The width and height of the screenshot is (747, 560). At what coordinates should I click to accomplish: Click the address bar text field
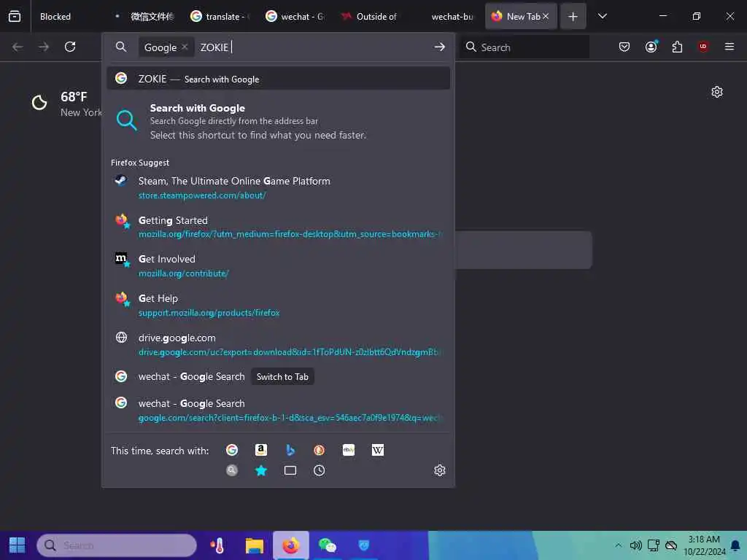click(314, 47)
